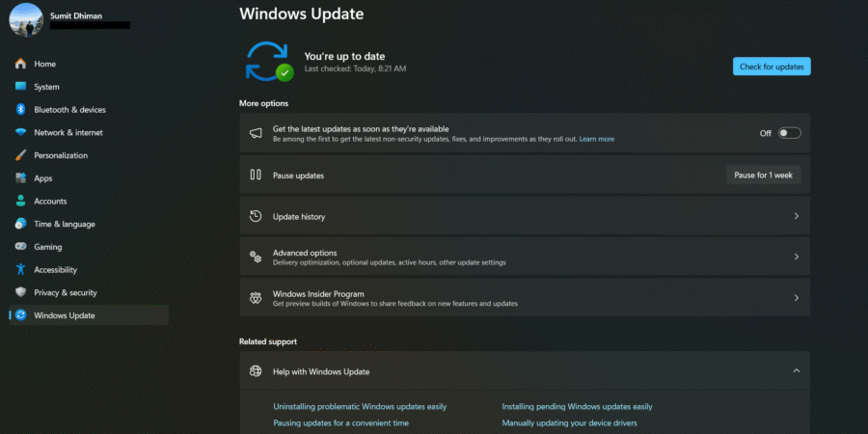Screen dimensions: 868x434
Task: Click the Apps icon in sidebar
Action: [x=20, y=178]
